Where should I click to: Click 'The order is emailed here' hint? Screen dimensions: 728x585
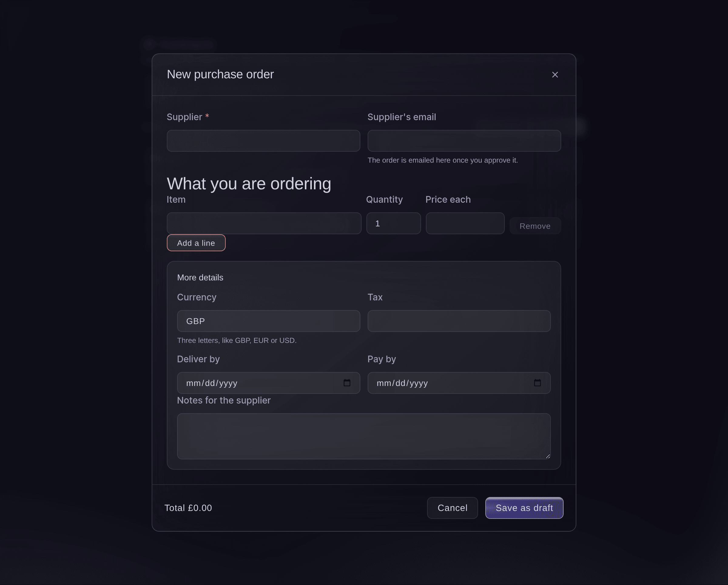(x=443, y=161)
